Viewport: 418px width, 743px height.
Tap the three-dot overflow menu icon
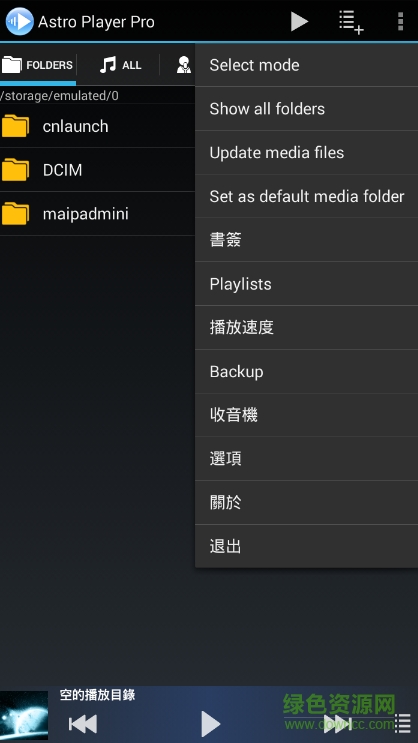tap(400, 21)
